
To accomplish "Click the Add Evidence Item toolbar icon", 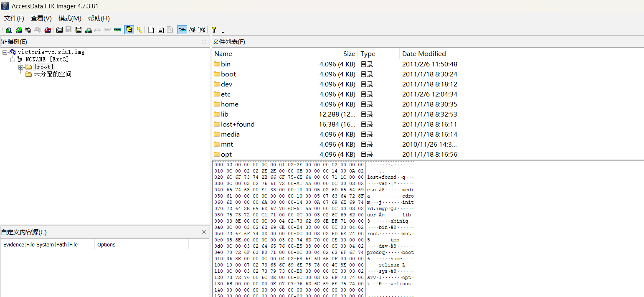I will pyautogui.click(x=9, y=30).
